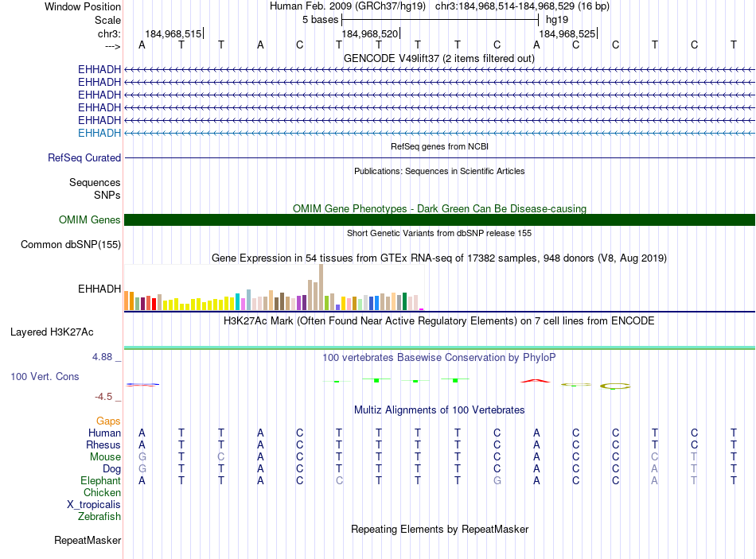
Task: Click the '184,968,525' position marker
Action: (567, 33)
